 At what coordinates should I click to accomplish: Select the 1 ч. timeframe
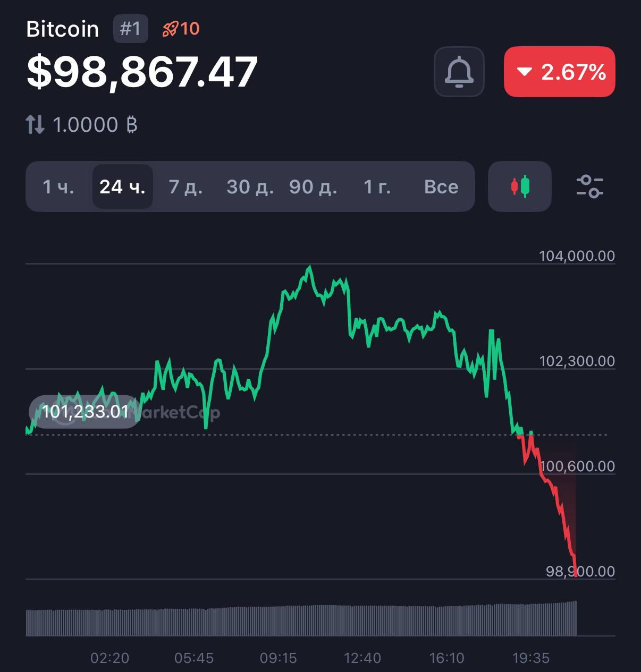pyautogui.click(x=58, y=186)
